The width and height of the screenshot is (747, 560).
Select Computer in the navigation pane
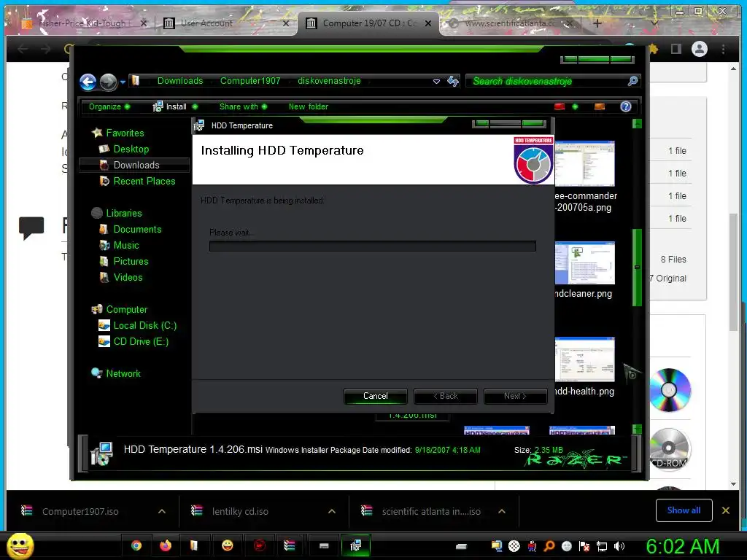pyautogui.click(x=127, y=309)
